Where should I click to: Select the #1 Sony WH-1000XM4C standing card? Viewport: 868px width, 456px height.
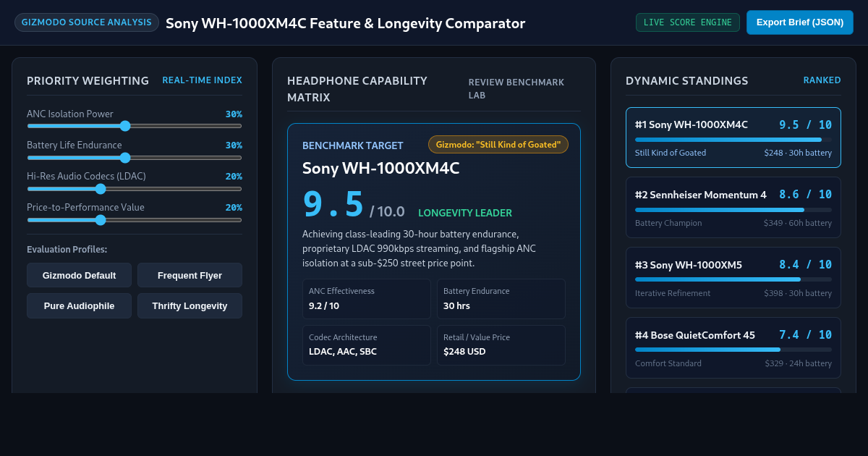click(733, 138)
